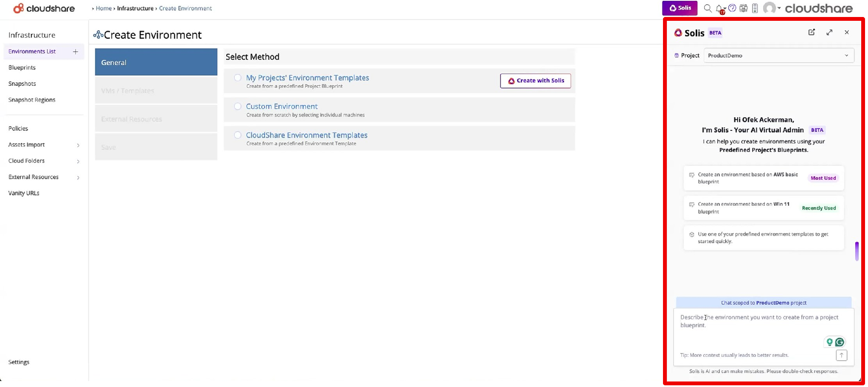Image resolution: width=868 pixels, height=387 pixels.
Task: Click the Create with Solis button
Action: 536,81
